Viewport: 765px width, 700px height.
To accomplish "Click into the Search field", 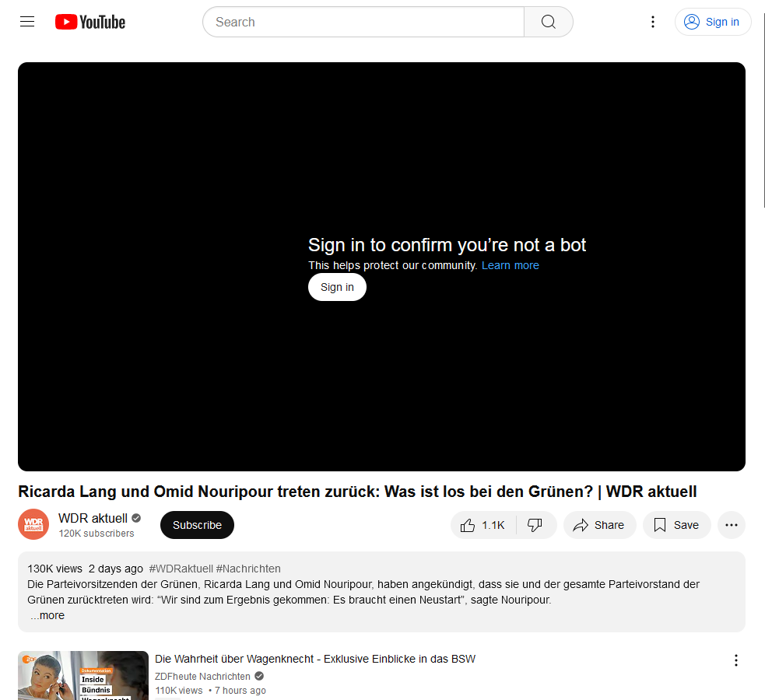I will click(363, 22).
